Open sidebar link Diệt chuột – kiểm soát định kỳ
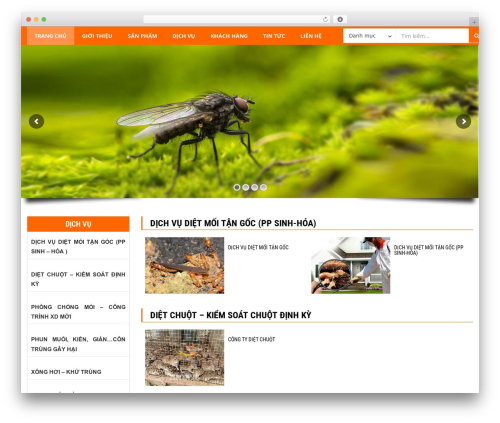 [78, 279]
